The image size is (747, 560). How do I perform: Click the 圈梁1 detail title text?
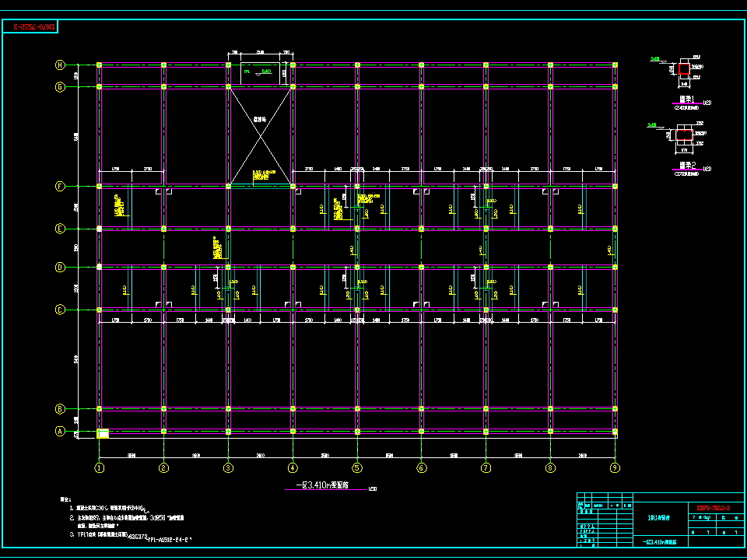tap(686, 100)
